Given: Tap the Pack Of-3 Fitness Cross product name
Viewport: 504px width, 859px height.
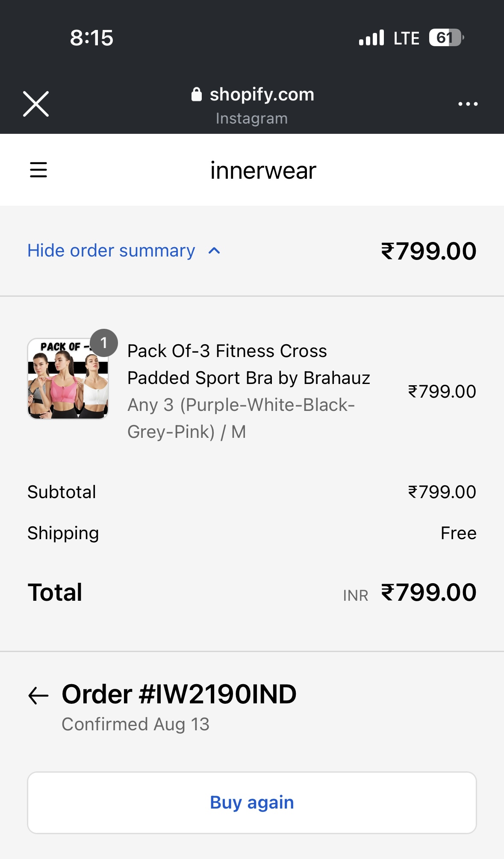Looking at the screenshot, I should click(248, 364).
